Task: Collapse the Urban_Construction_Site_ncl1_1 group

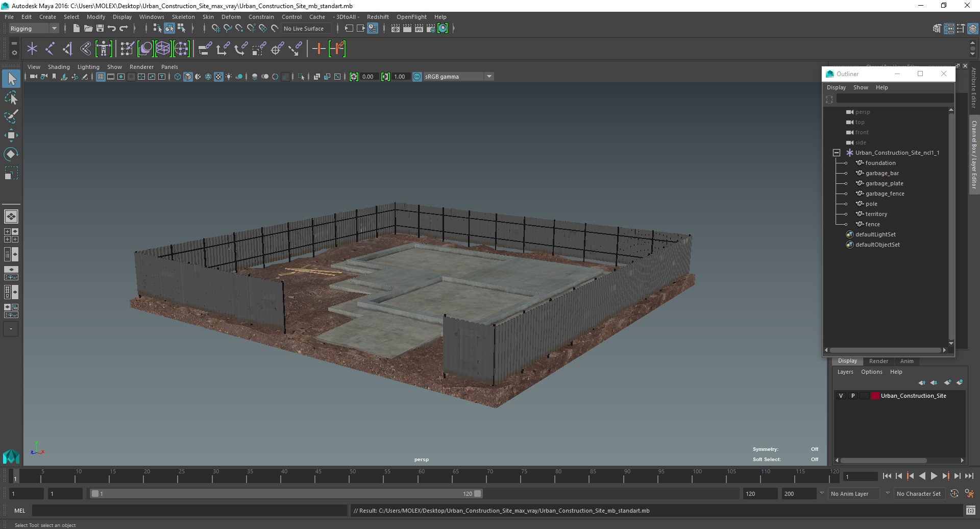Action: [x=837, y=153]
